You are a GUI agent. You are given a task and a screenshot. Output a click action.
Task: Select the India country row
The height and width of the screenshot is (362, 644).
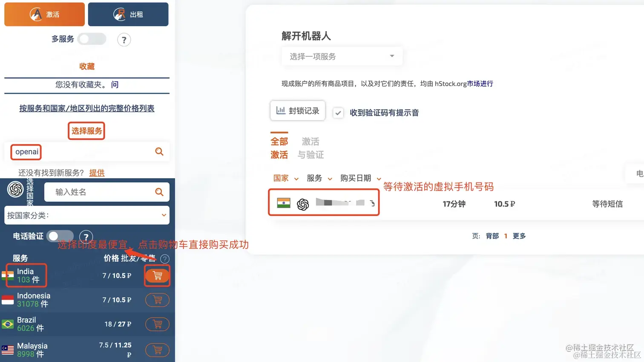(x=87, y=275)
